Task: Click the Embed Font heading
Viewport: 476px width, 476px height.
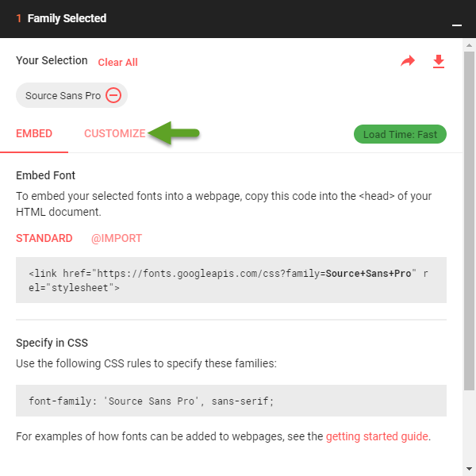Action: (x=45, y=175)
